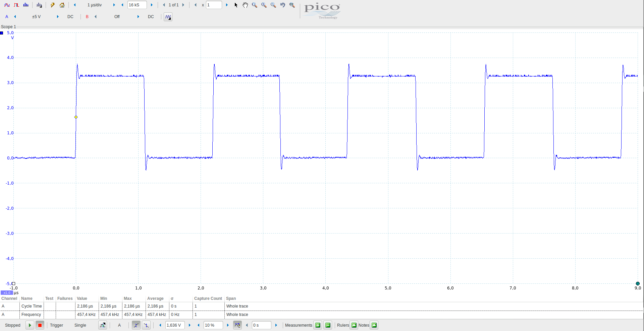The image size is (644, 331).
Task: Select falling edge trigger
Action: [146, 325]
